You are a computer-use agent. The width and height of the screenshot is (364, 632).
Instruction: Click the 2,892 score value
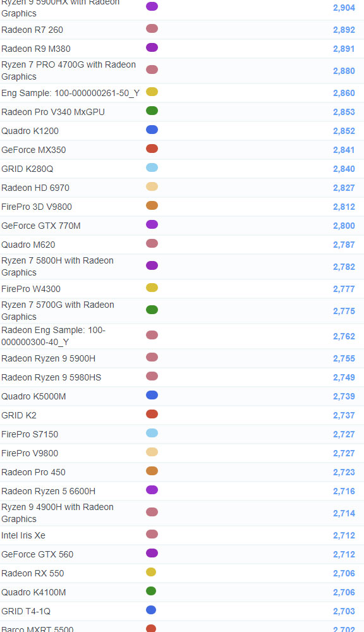coord(344,30)
